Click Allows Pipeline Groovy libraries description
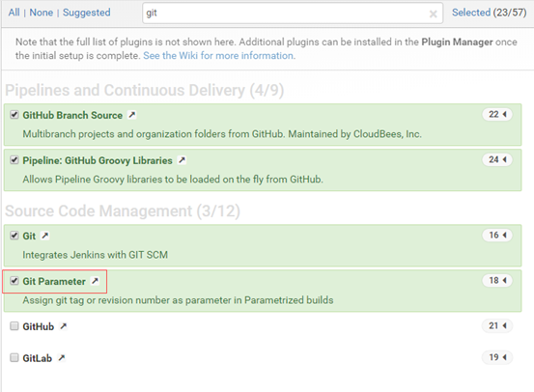Image resolution: width=534 pixels, height=392 pixels. [x=173, y=180]
